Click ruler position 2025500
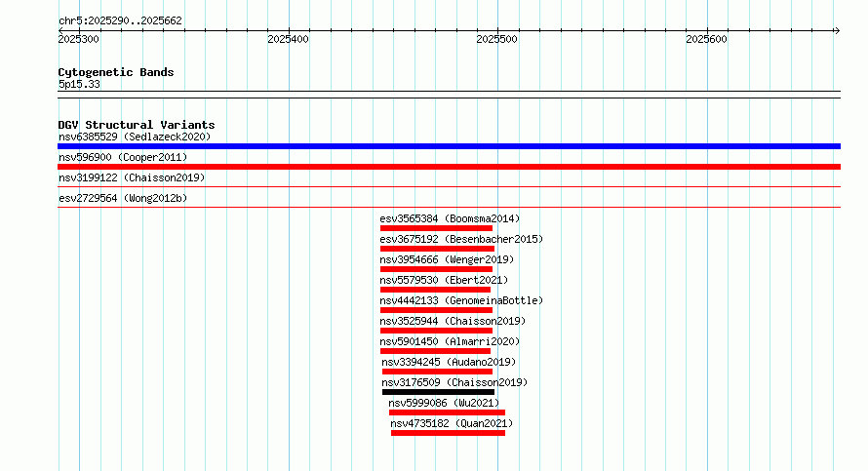The height and width of the screenshot is (471, 868). click(497, 39)
